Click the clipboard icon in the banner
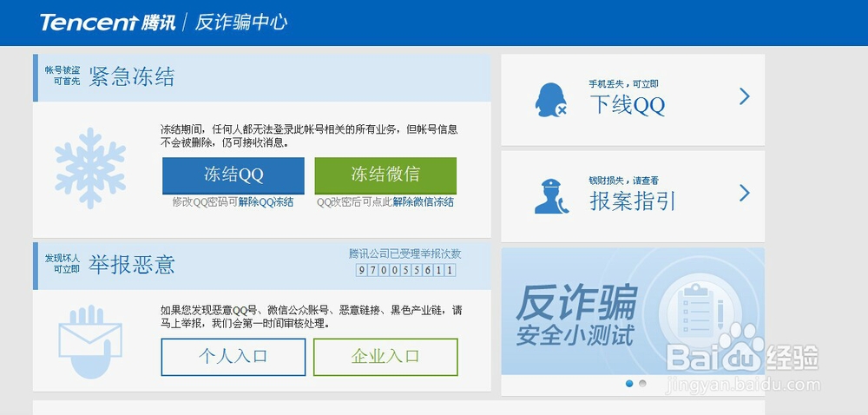Image resolution: width=868 pixels, height=415 pixels. 699,312
